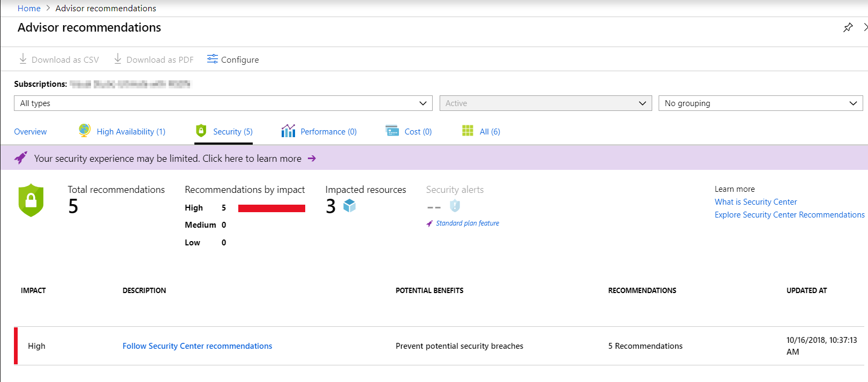Open the Active status dropdown
868x382 pixels.
click(546, 103)
